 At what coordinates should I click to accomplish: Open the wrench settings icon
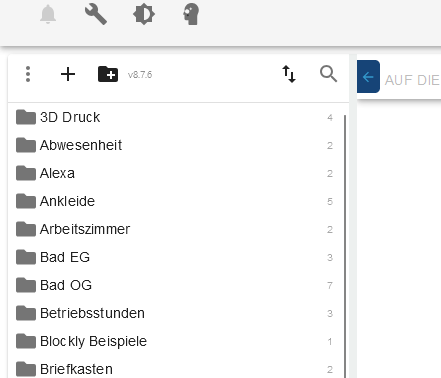(x=96, y=14)
